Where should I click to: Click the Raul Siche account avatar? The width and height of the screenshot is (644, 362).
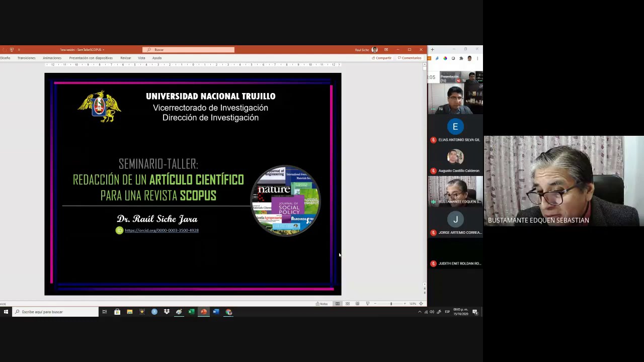374,50
